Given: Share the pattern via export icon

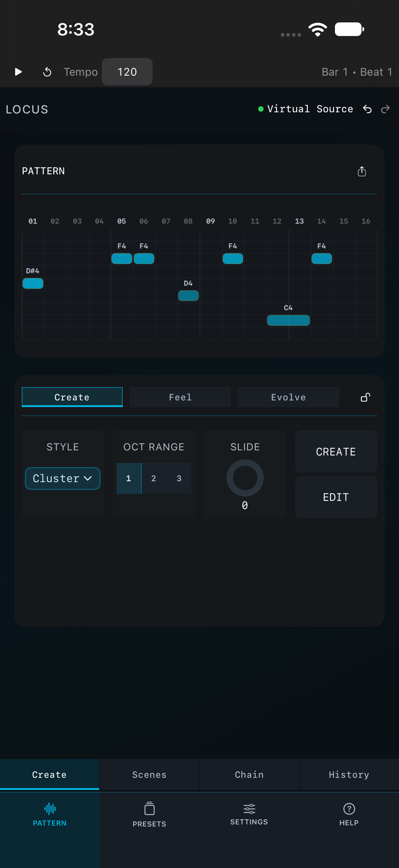Looking at the screenshot, I should [362, 171].
